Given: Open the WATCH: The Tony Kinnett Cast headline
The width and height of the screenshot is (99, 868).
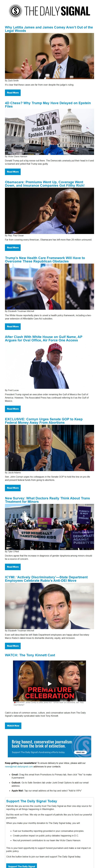Looking at the screenshot, I should [x=30, y=655].
